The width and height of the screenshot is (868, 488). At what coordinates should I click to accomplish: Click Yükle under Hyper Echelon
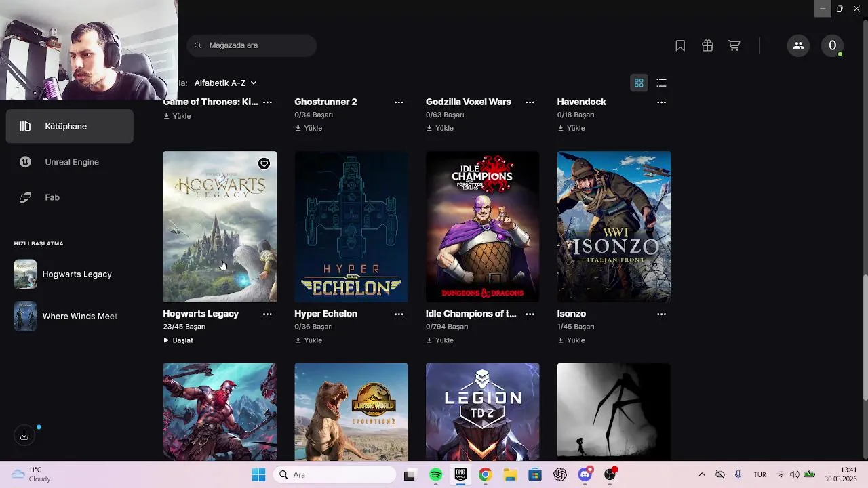(x=309, y=340)
